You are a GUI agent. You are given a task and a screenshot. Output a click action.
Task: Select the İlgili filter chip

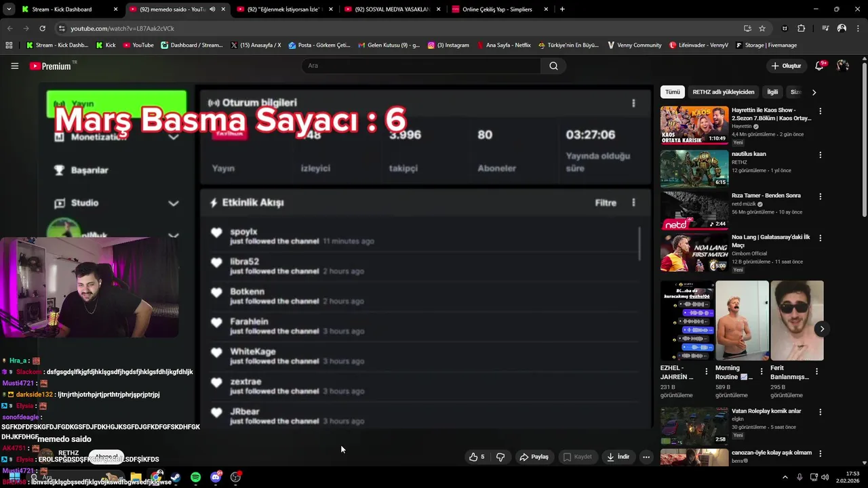coord(772,92)
